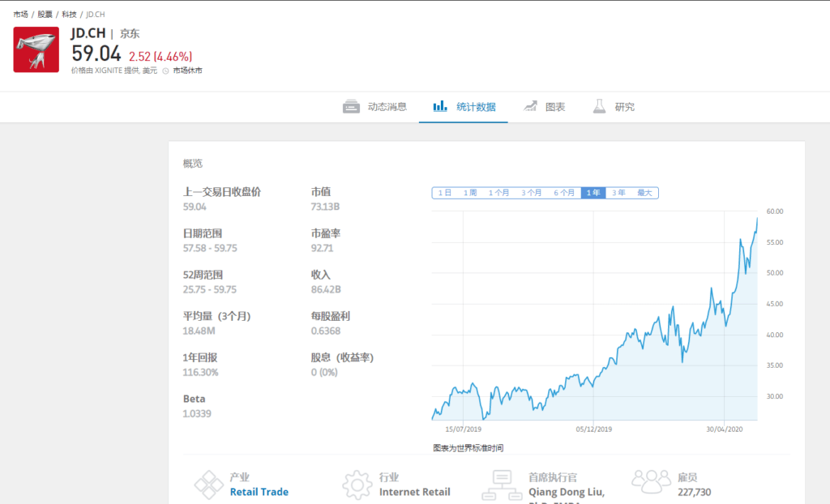Click the chart date label 30/04/2020
The height and width of the screenshot is (504, 830).
coord(724,429)
